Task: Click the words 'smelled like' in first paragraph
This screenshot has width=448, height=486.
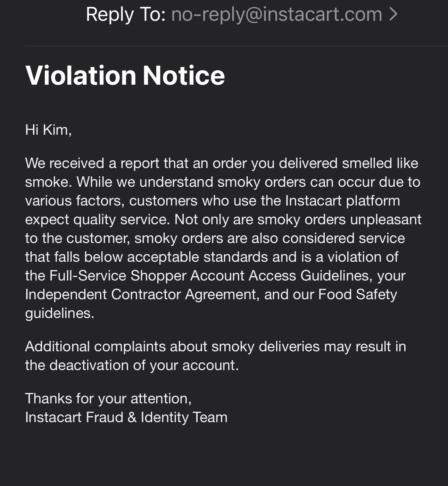Action: [x=380, y=163]
